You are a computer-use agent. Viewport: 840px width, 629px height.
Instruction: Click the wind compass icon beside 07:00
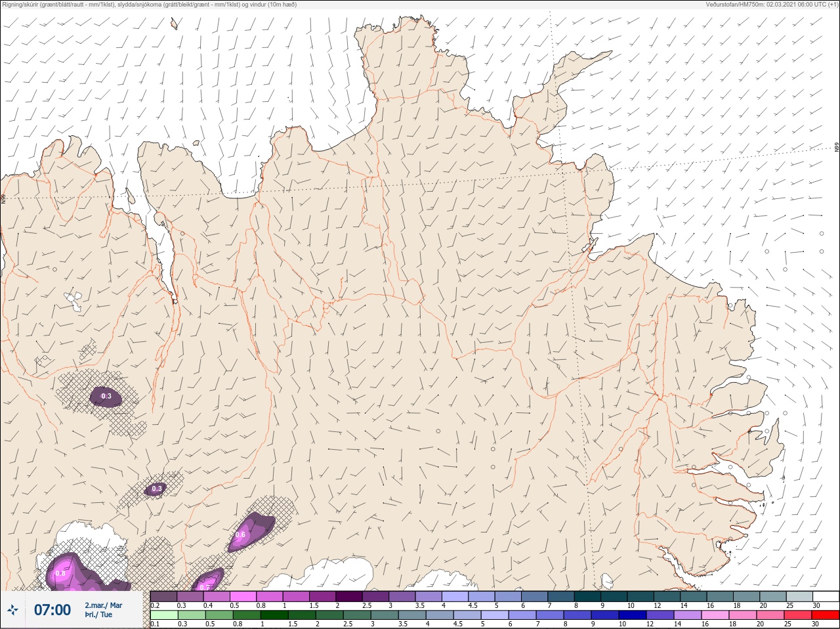12,610
